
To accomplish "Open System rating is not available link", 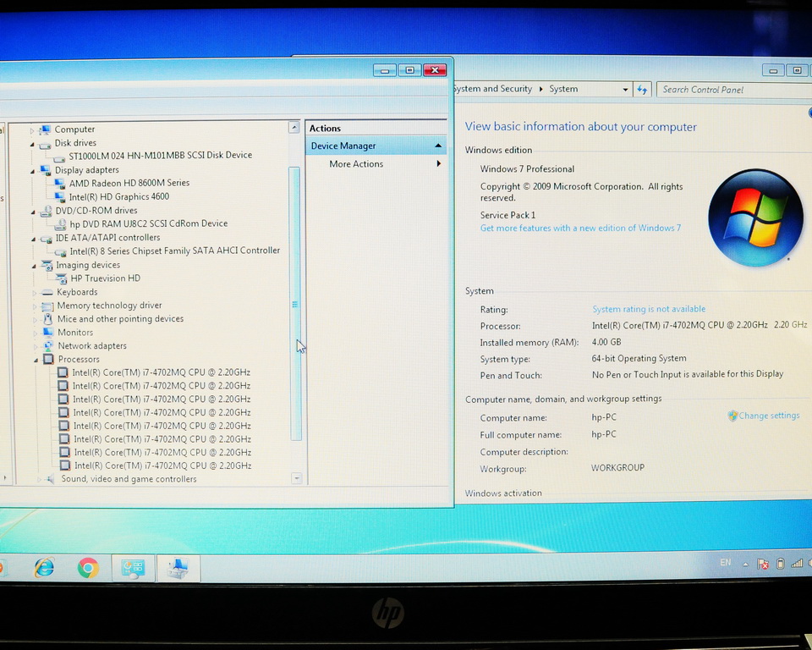I will click(649, 309).
